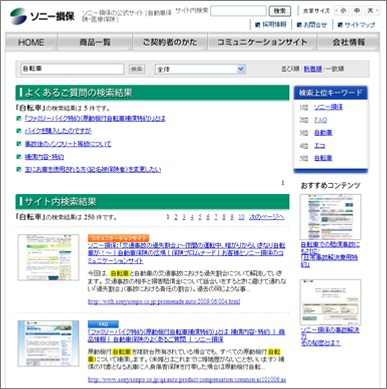Open FAQ result バイクを購入したのですが

tap(58, 131)
